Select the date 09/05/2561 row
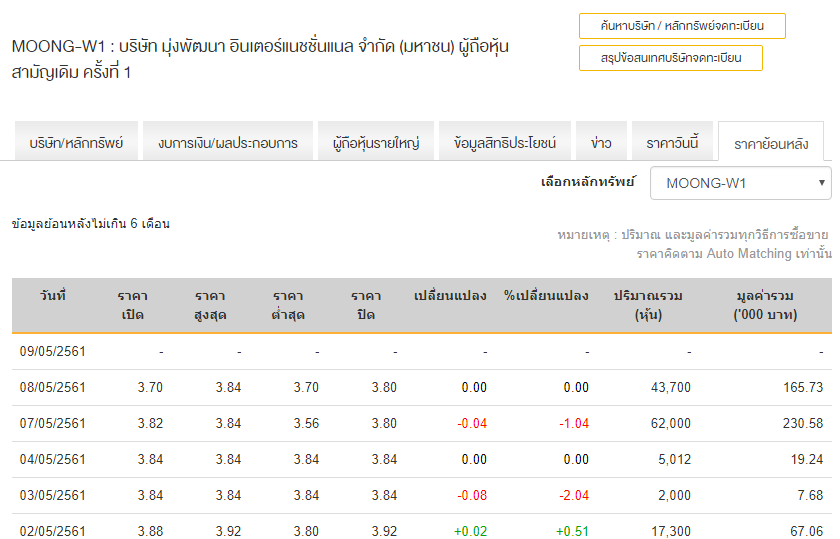 [x=422, y=351]
